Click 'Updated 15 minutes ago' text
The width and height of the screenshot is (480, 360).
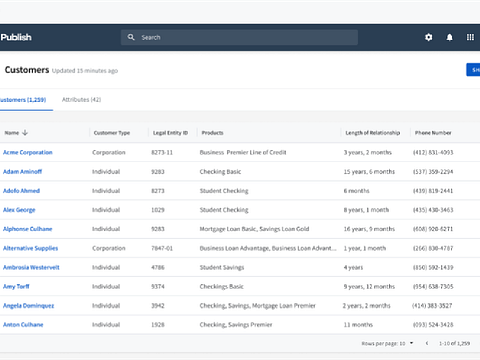pyautogui.click(x=85, y=71)
